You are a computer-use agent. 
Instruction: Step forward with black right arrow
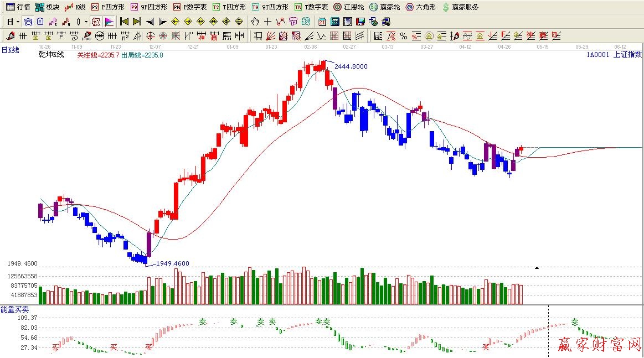[163, 22]
